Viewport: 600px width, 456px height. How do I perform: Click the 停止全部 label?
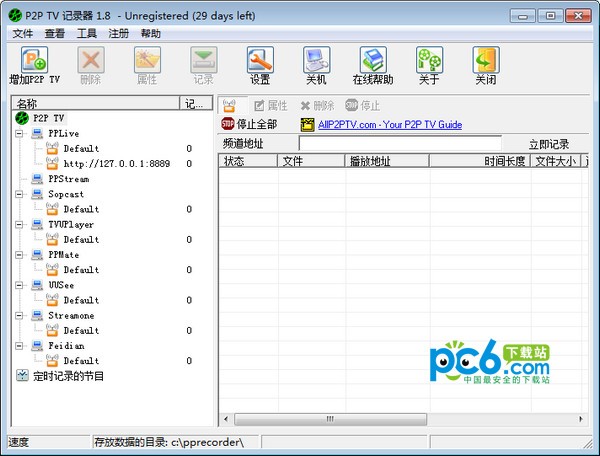point(256,124)
